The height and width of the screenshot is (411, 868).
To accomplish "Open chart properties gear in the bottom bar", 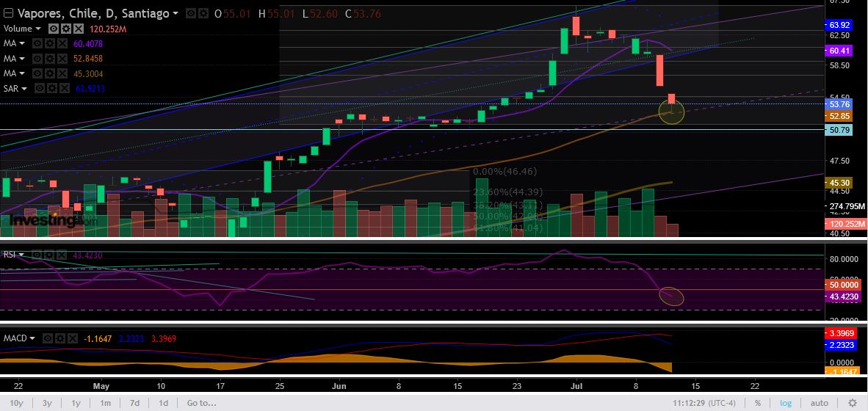I will [853, 403].
